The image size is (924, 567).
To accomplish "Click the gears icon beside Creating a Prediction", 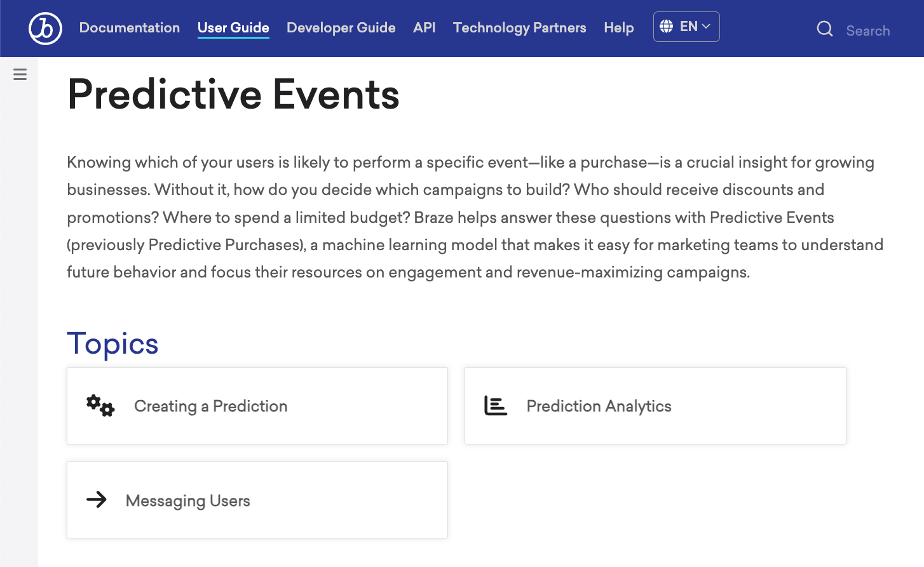I will point(100,405).
